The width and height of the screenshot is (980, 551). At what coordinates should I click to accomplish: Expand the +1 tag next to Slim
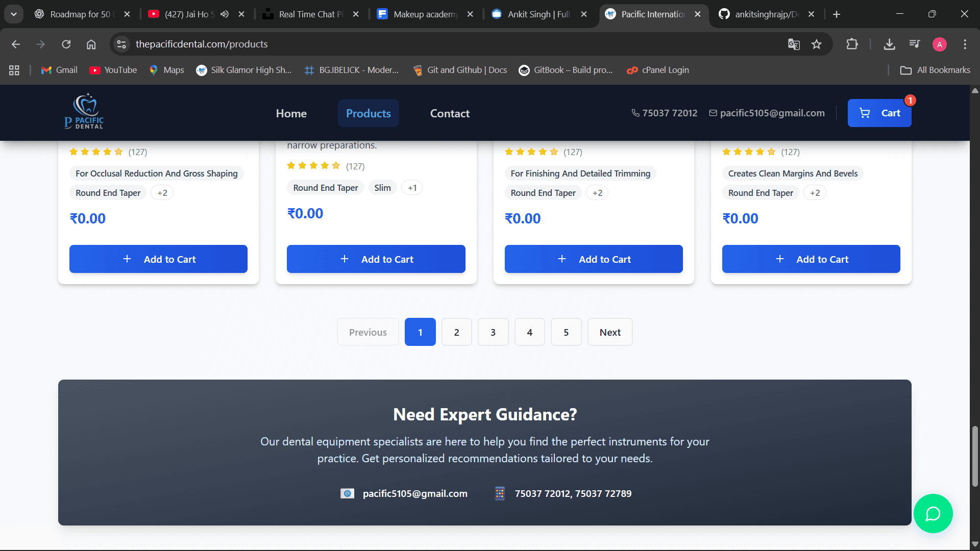pos(412,188)
